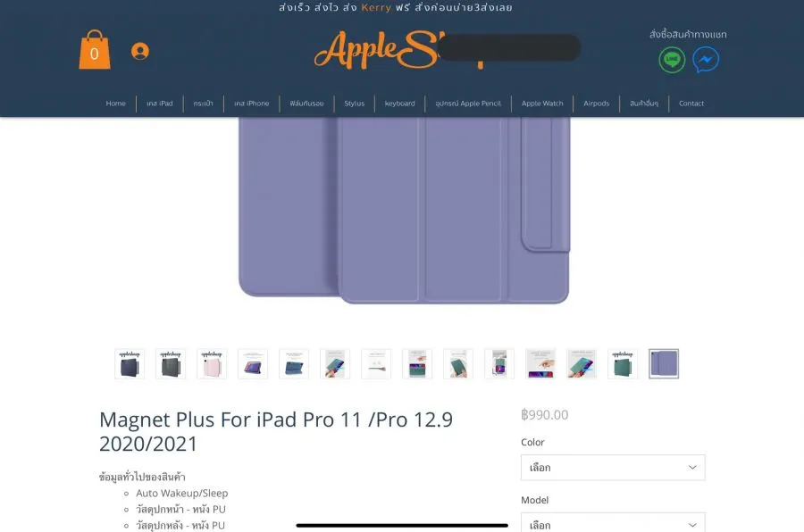Open the Airpods menu item
The height and width of the screenshot is (532, 804).
[x=597, y=104]
